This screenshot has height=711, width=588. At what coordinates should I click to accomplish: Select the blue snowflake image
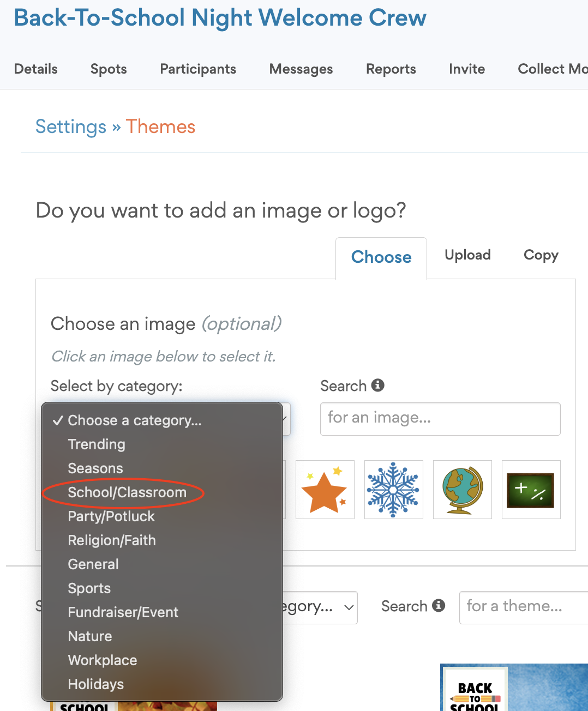pos(394,489)
